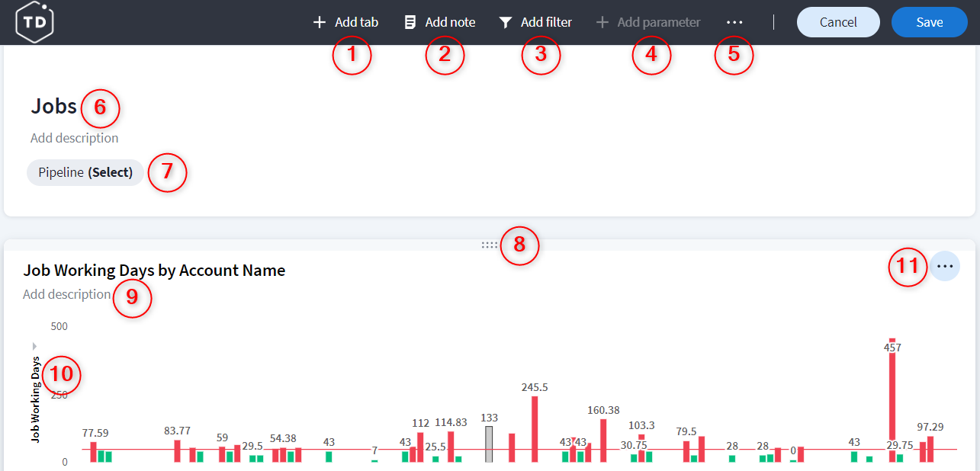980x471 pixels.
Task: Click the funnel icon beside Add filter
Action: click(x=505, y=22)
